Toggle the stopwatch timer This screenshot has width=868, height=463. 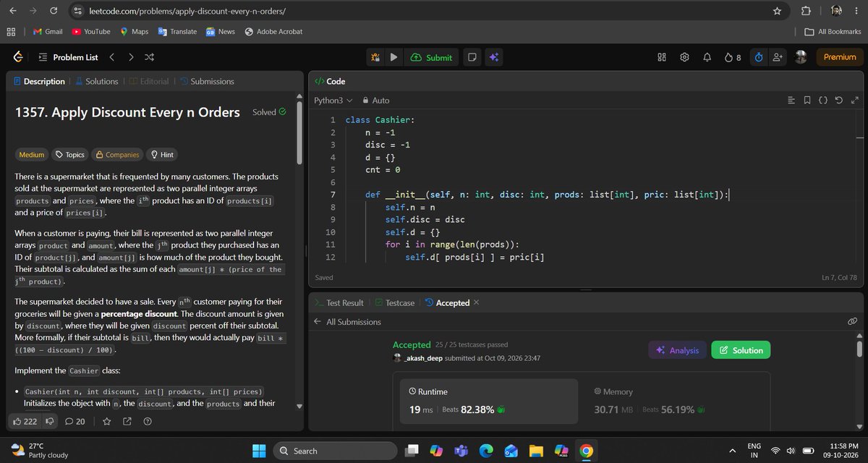pos(759,57)
